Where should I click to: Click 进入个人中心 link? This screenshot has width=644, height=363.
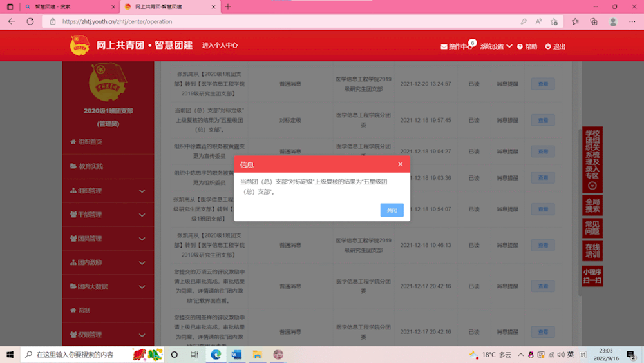[220, 45]
